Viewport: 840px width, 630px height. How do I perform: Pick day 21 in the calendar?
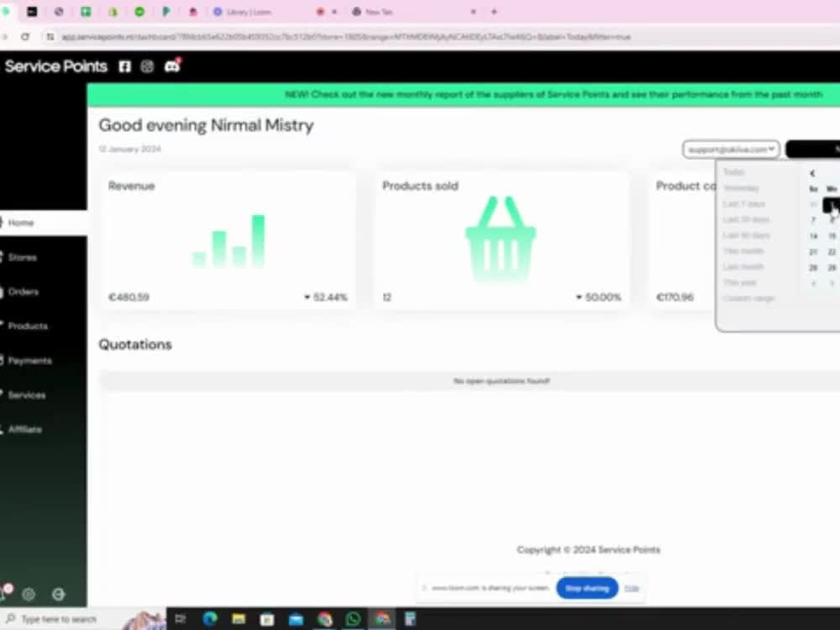(813, 252)
